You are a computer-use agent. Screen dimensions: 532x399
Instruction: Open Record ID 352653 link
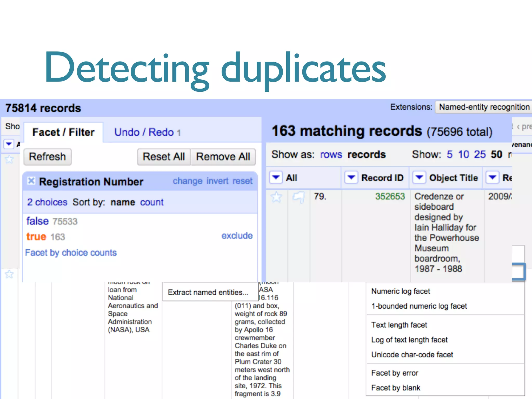pos(390,196)
